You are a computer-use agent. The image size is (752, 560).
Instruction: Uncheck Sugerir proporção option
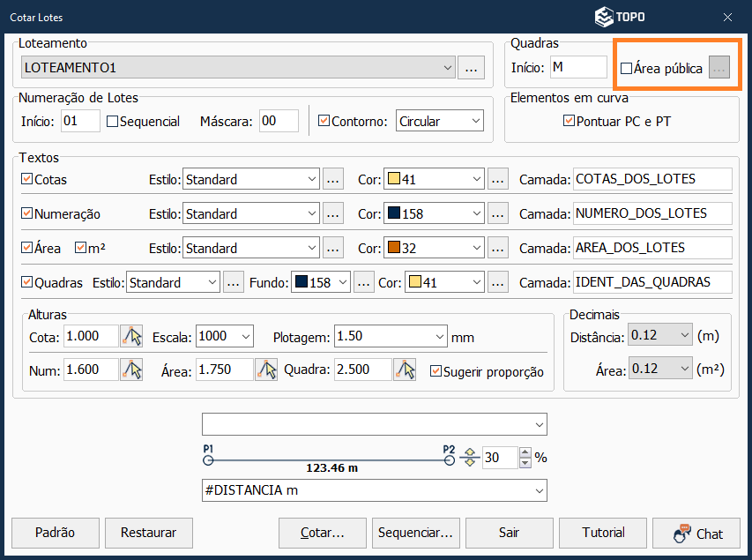436,371
